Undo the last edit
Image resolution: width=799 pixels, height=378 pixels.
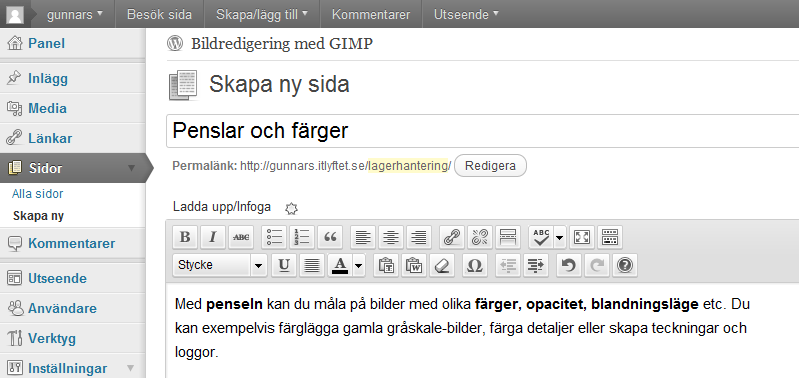[569, 265]
